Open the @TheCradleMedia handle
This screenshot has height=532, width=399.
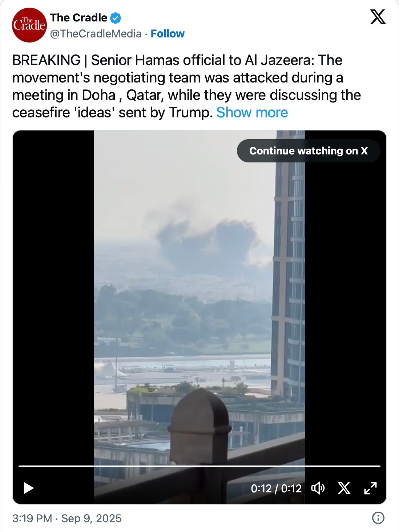coord(96,34)
